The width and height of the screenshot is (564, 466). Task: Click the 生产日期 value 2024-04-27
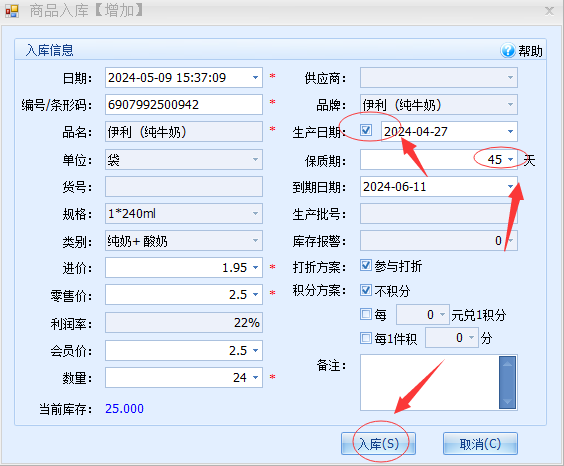(x=416, y=132)
